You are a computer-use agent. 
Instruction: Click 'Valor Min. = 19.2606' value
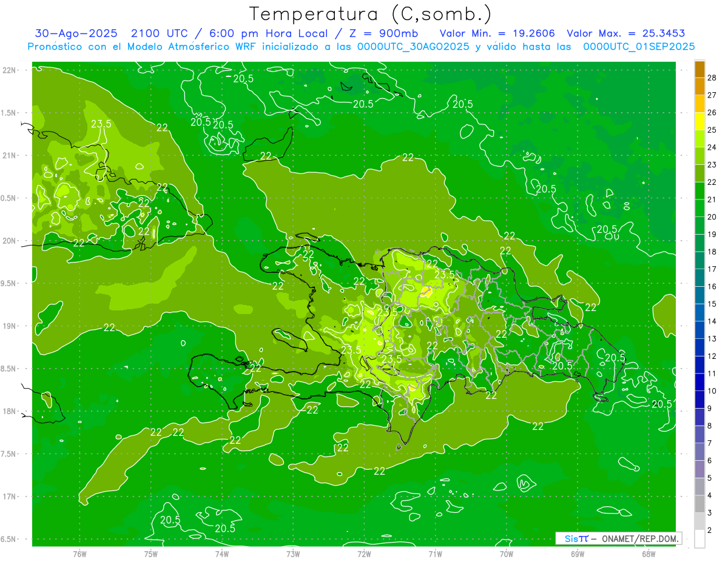[x=497, y=33]
